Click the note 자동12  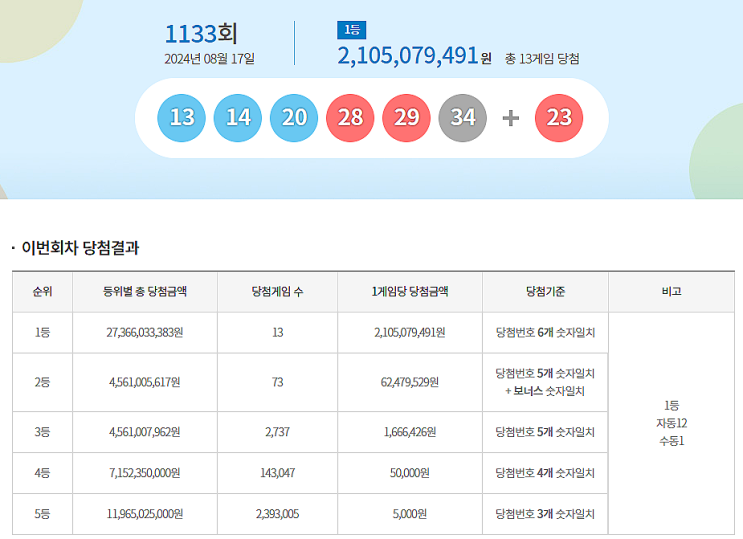(671, 423)
